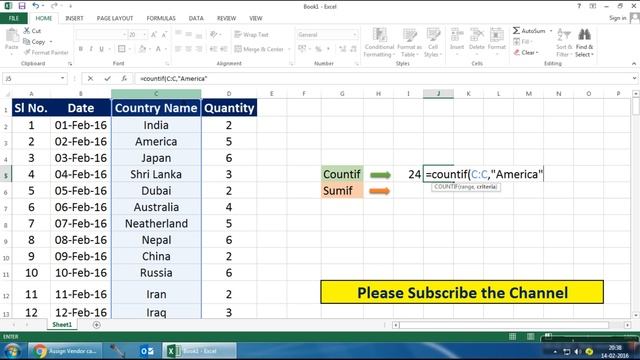Expand the Paste options dropdown arrow
The width and height of the screenshot is (640, 360).
(x=11, y=53)
